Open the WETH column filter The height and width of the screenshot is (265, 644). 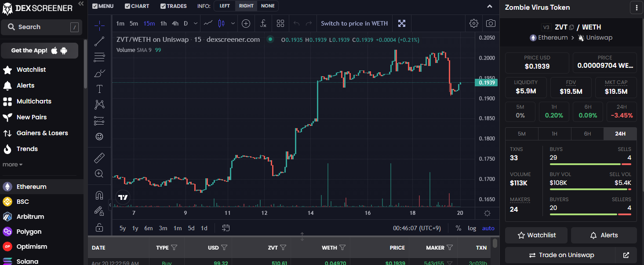click(342, 247)
